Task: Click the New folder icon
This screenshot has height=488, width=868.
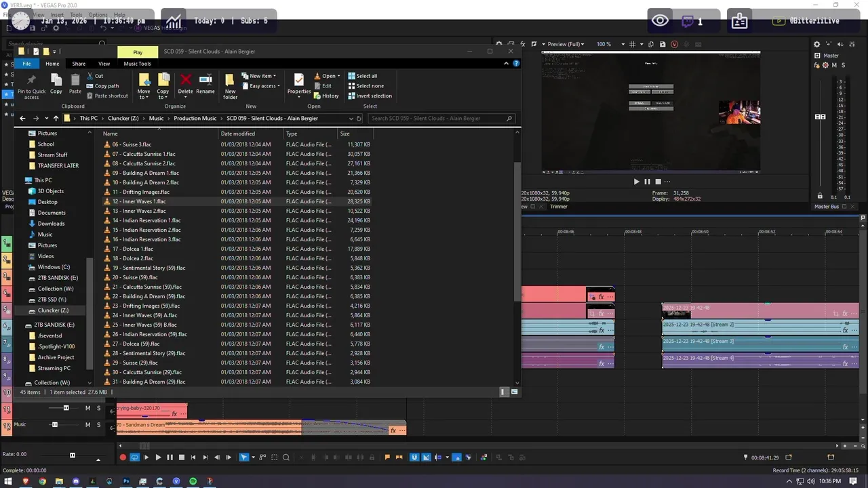Action: (x=231, y=80)
